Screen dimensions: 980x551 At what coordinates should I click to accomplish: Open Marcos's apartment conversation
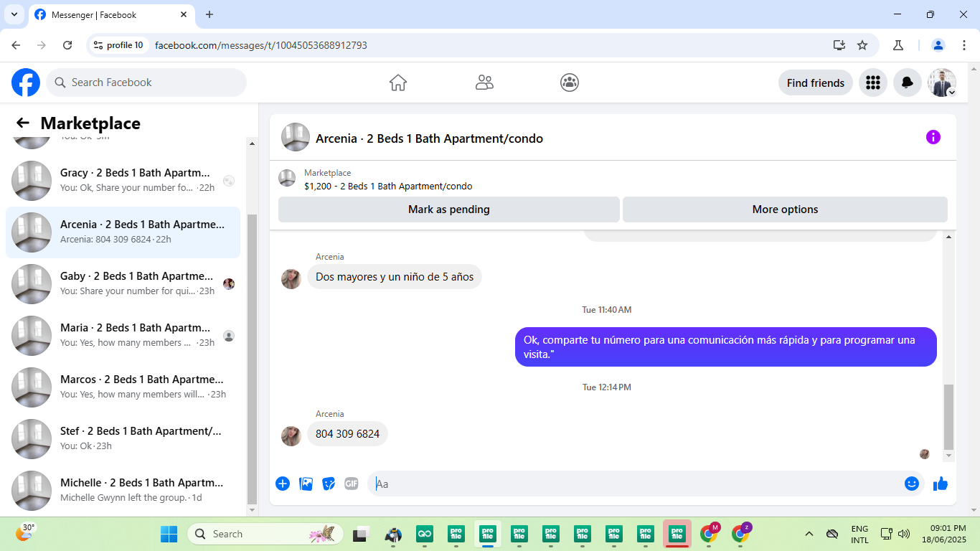(x=123, y=387)
